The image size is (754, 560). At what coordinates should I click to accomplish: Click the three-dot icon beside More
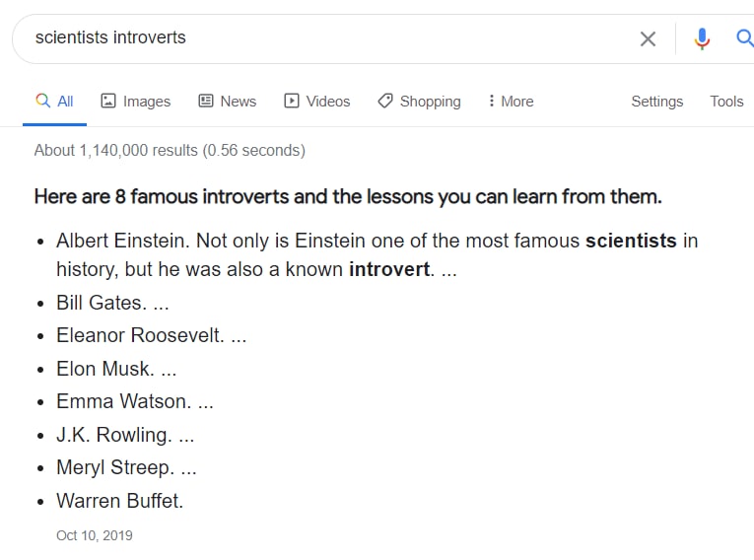point(491,101)
